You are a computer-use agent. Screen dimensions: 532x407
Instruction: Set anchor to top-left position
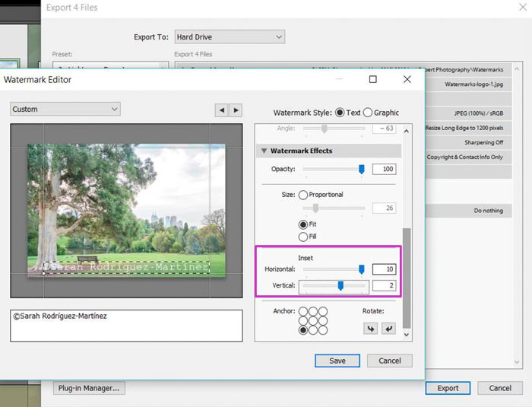(x=303, y=311)
